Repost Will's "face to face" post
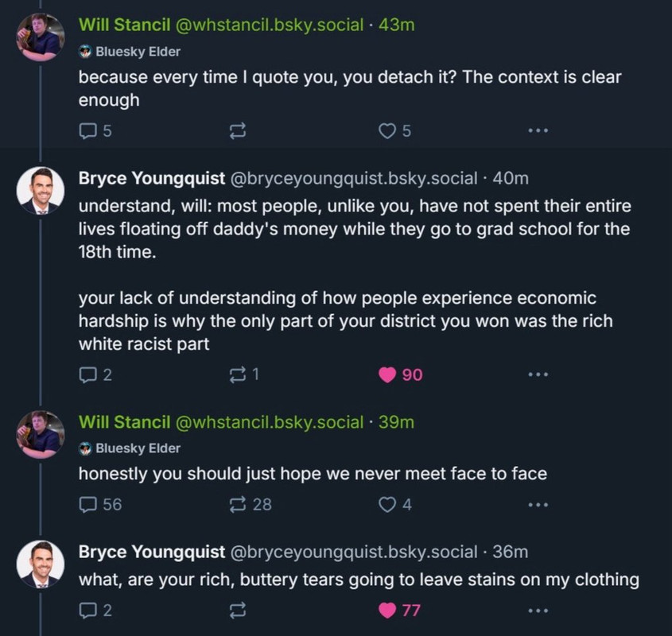 (236, 504)
